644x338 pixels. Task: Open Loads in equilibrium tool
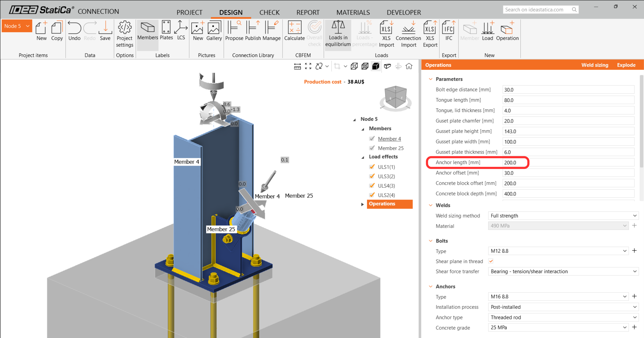338,31
